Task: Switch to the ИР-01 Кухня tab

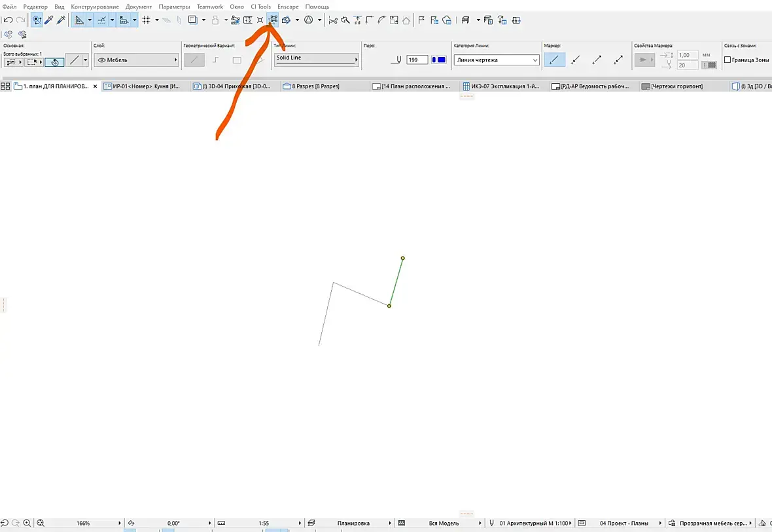Action: coord(147,86)
